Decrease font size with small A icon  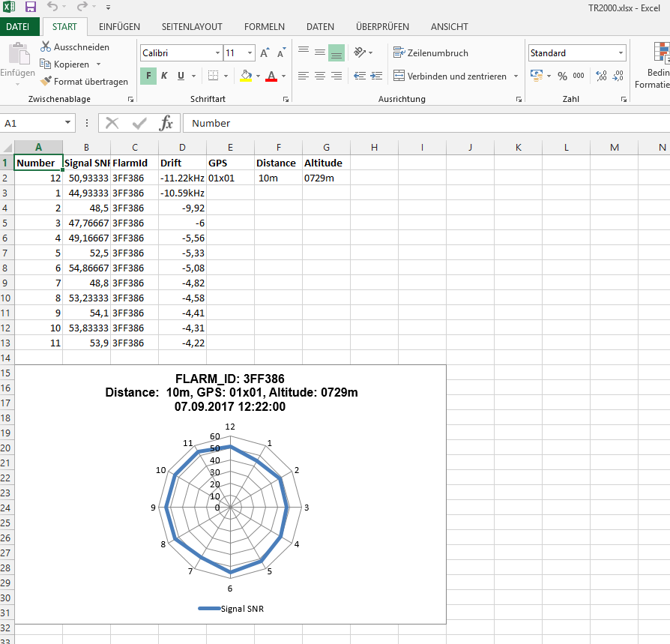(281, 53)
